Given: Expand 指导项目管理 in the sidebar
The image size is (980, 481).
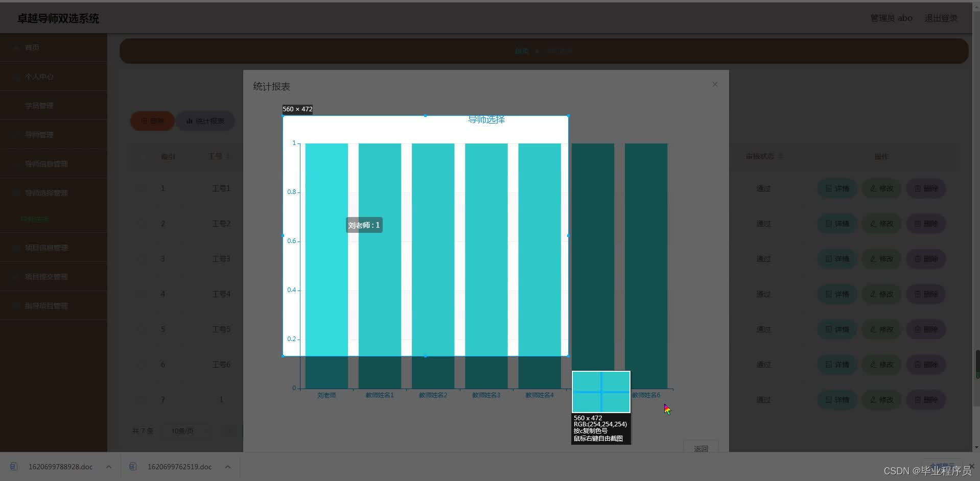Looking at the screenshot, I should (54, 306).
